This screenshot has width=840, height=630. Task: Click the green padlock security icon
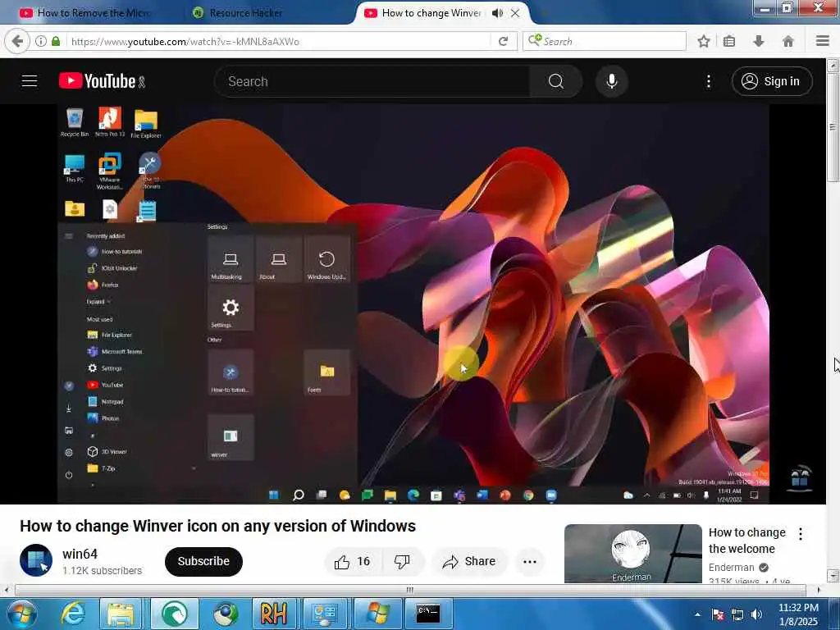tap(56, 41)
